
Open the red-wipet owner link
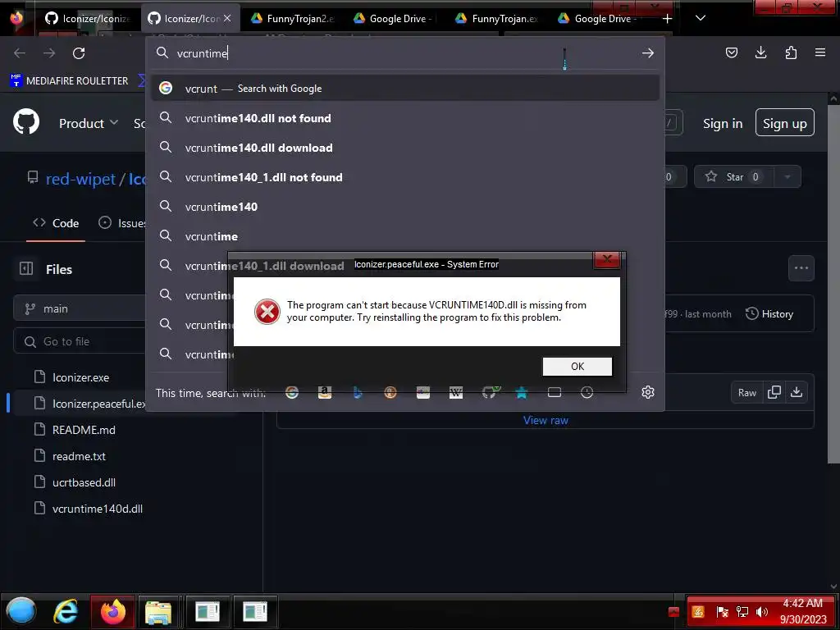coord(80,179)
